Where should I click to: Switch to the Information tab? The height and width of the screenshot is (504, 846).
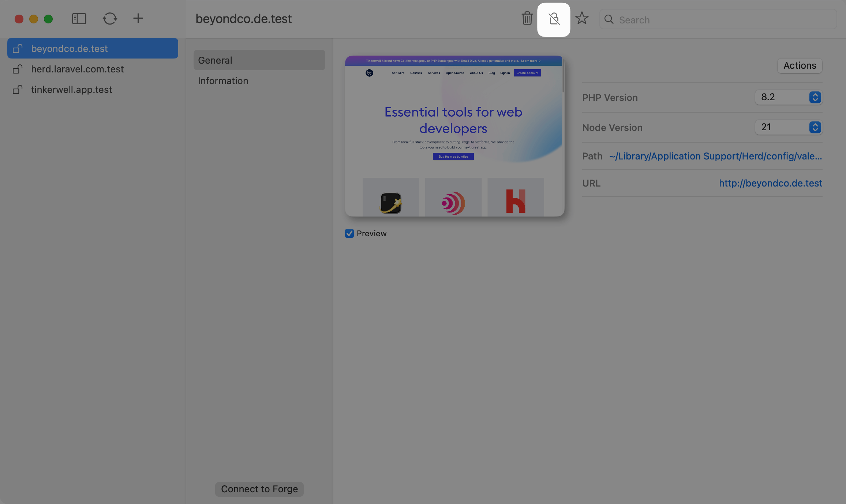[x=223, y=80]
